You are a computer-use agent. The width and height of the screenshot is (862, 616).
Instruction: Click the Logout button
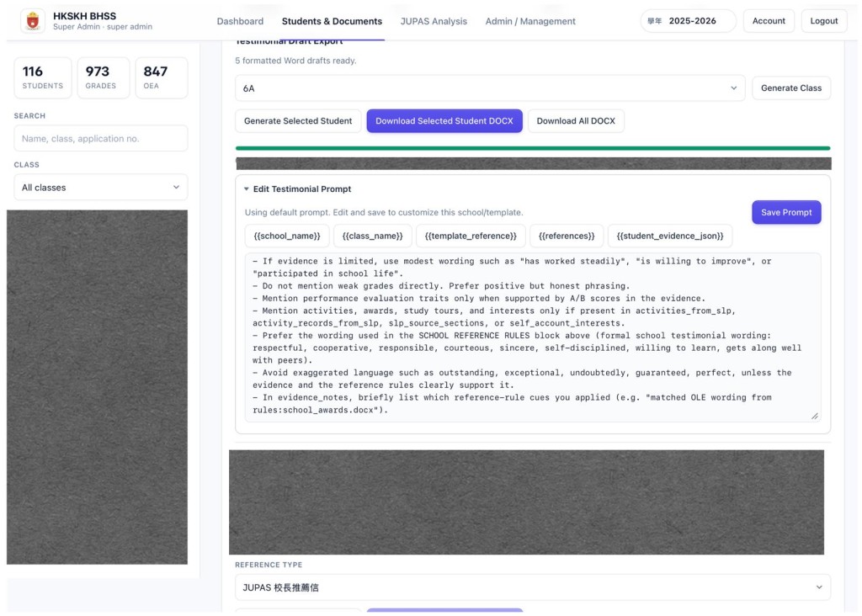pyautogui.click(x=823, y=21)
